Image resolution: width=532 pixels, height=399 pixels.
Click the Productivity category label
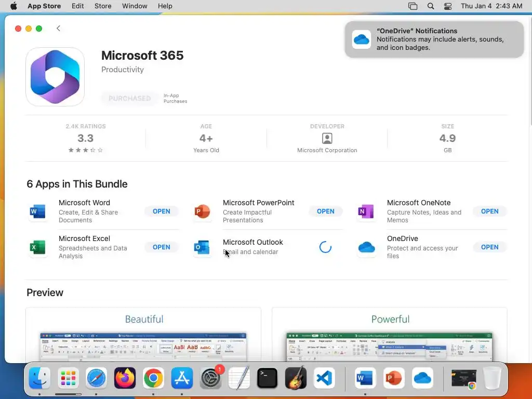[123, 70]
